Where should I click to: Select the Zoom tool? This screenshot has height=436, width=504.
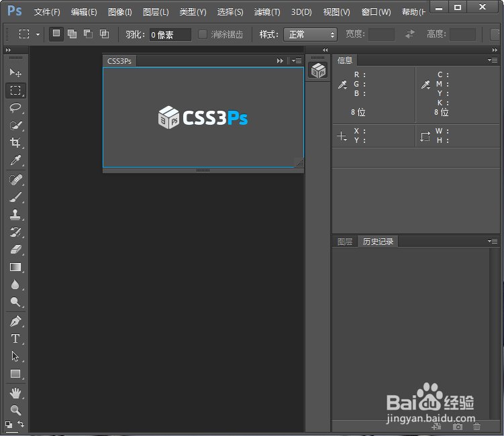point(15,411)
